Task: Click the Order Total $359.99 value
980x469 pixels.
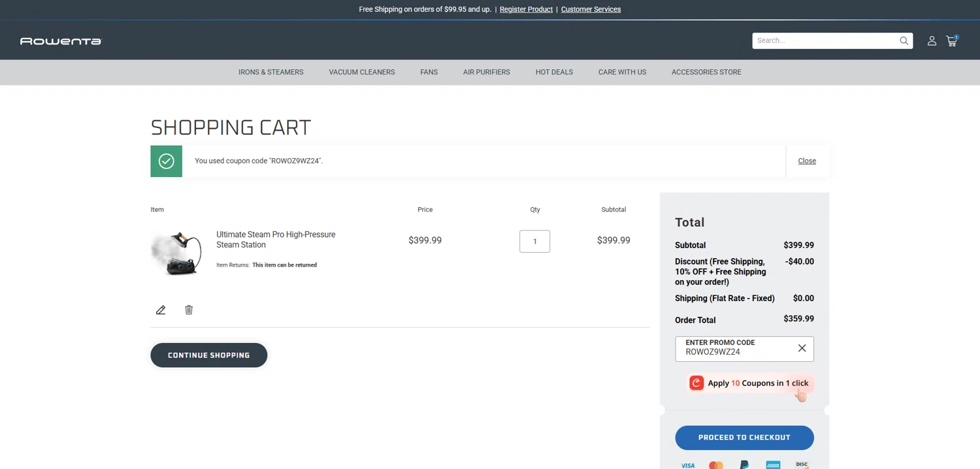Action: coord(798,319)
